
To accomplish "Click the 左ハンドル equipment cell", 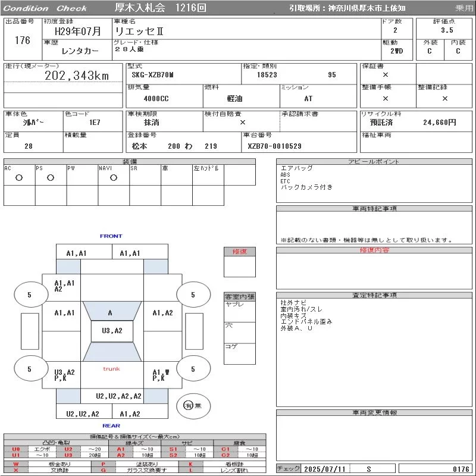I will 208,175.
